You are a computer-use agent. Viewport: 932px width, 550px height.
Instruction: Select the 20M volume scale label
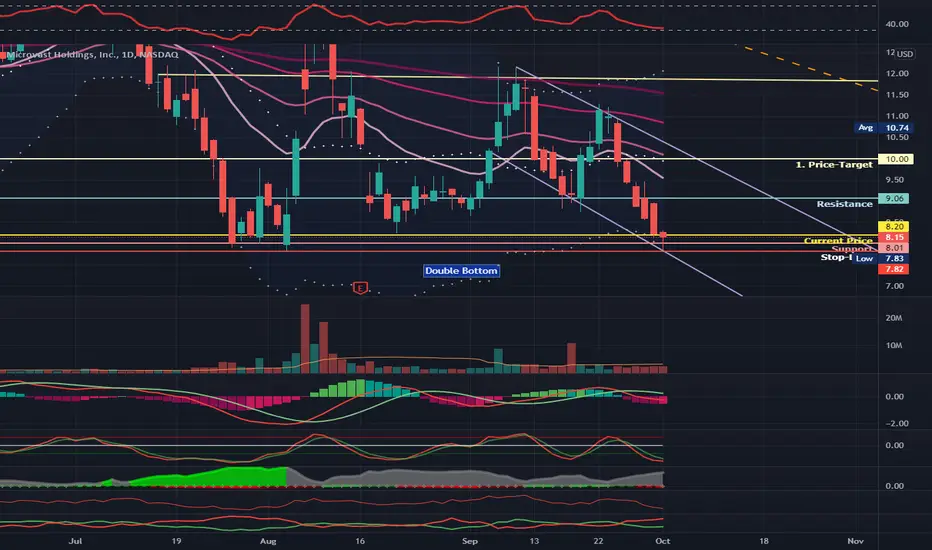click(894, 318)
